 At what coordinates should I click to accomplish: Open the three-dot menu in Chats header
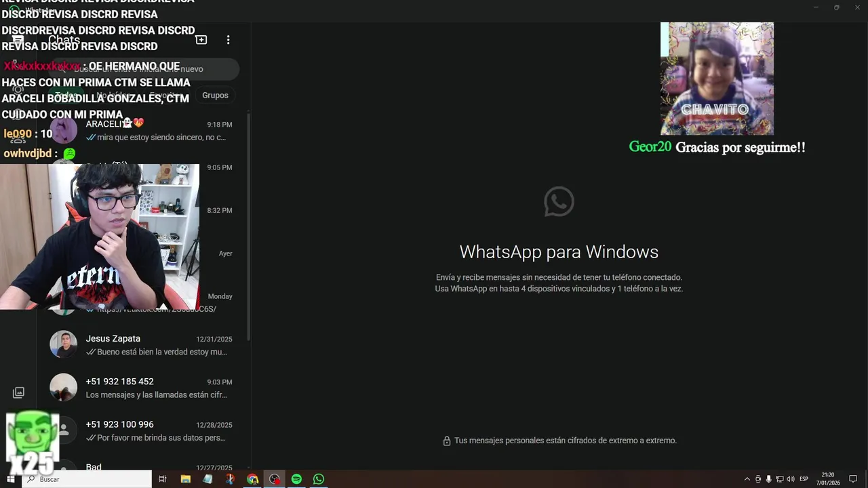click(228, 40)
